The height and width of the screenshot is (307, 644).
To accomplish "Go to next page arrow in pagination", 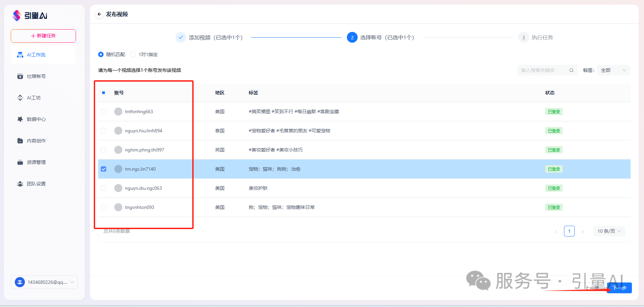I will 583,231.
